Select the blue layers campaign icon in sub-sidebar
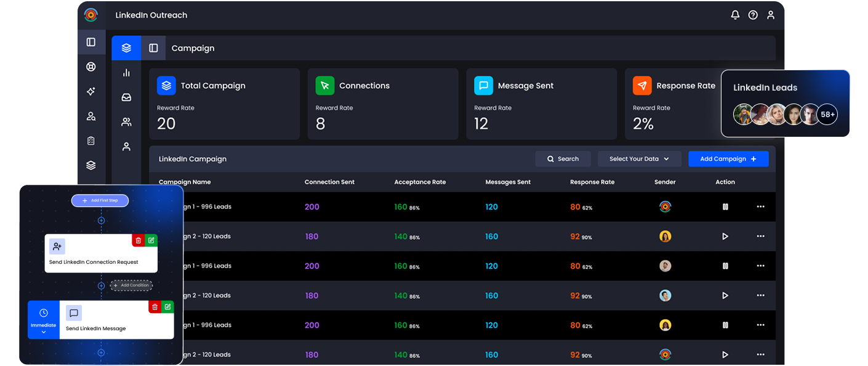 (126, 48)
